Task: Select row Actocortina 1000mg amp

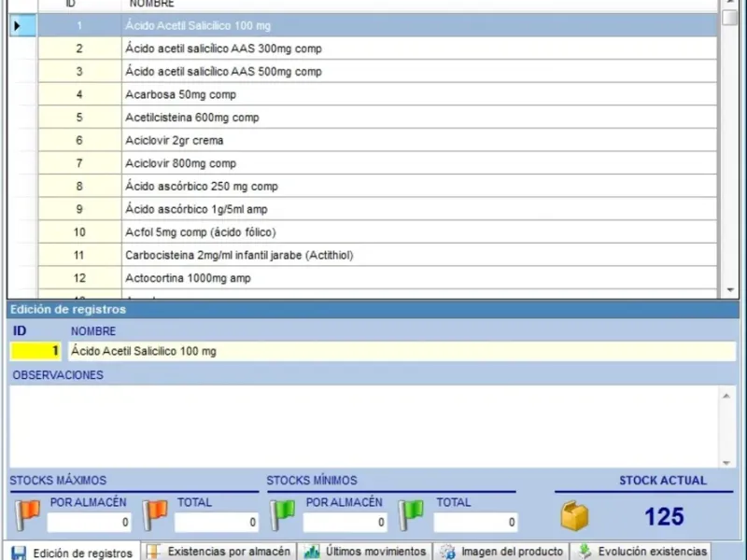Action: click(419, 278)
